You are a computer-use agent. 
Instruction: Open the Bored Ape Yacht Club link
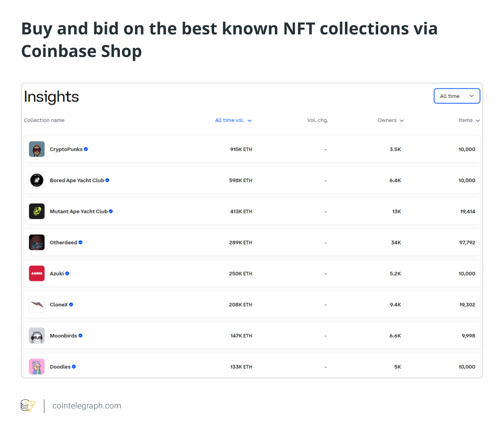(77, 180)
